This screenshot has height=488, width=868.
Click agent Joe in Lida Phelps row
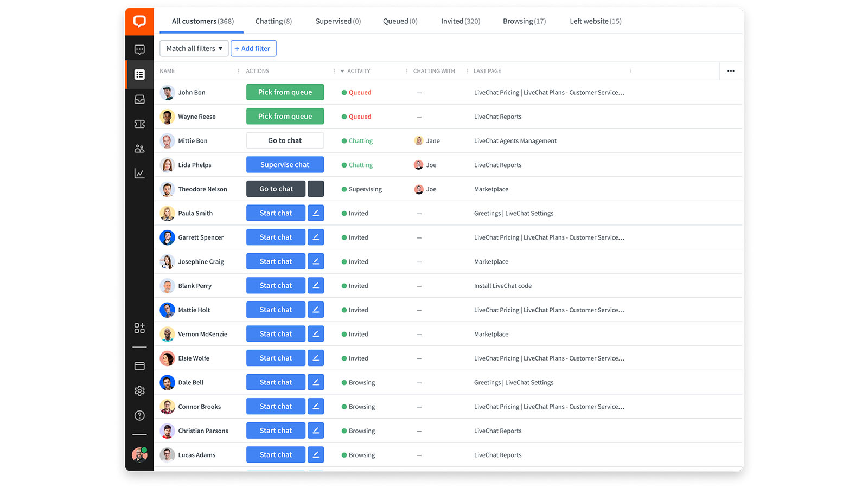[425, 165]
